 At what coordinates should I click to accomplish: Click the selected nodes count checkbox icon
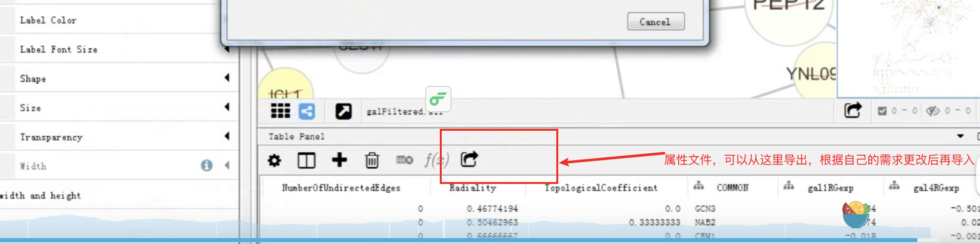coord(882,111)
